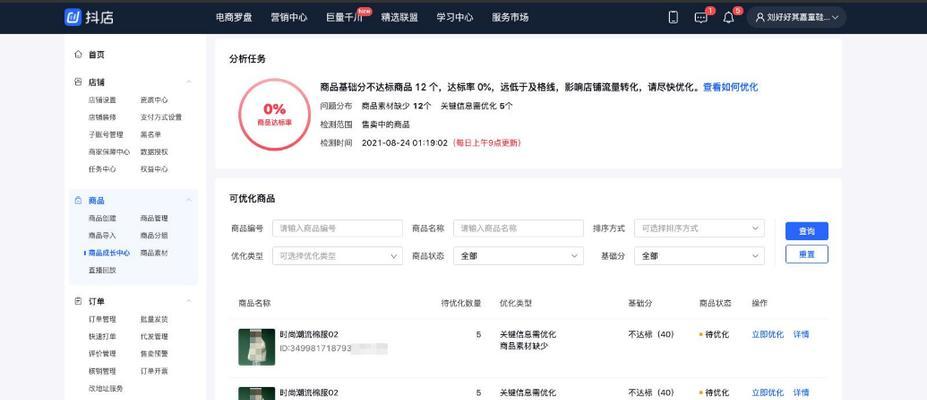Click the shop icon beside 店铺
The image size is (927, 400).
pos(78,82)
